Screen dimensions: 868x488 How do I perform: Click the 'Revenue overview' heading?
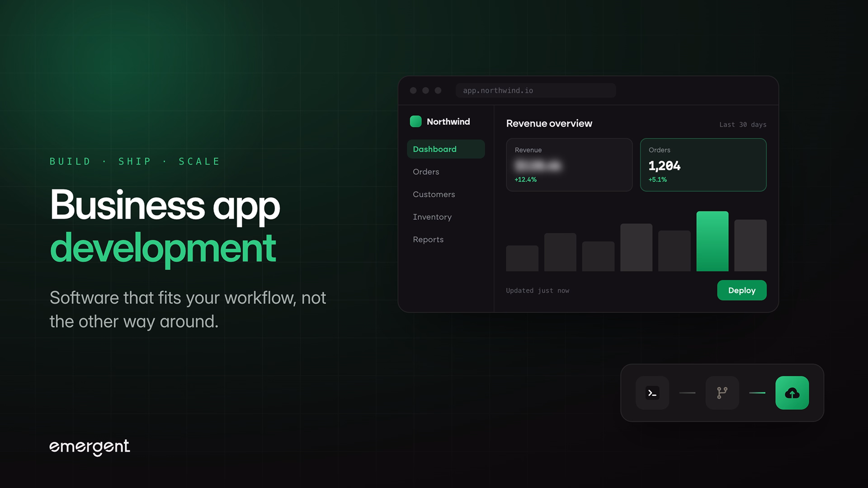tap(549, 123)
